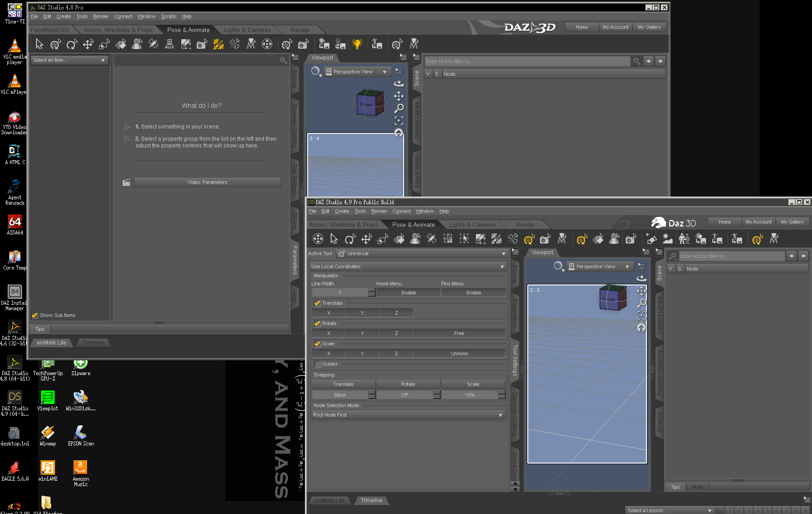812x514 pixels.
Task: Select the bone tool in DAZ Studio 4.8 toolbar
Action: coord(235,44)
